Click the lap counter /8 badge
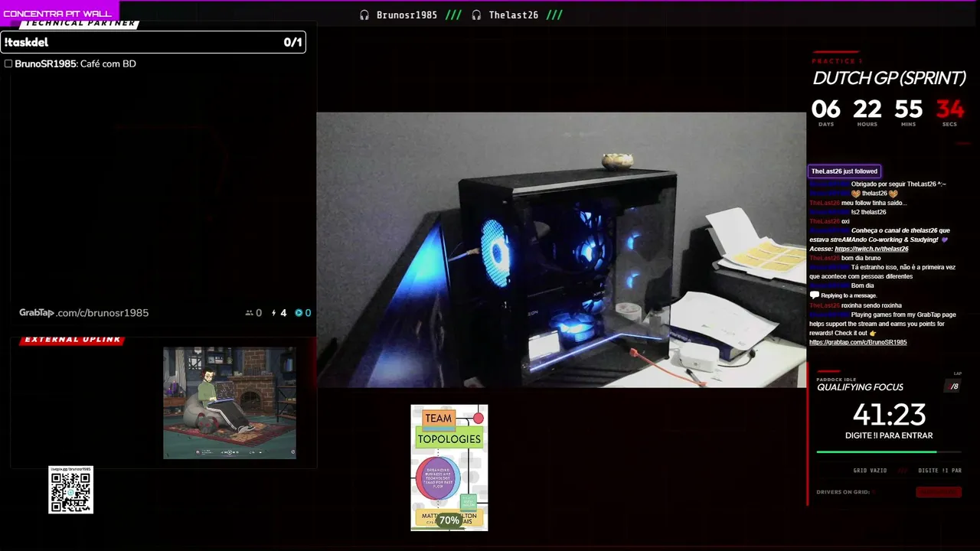The width and height of the screenshot is (980, 551). [x=954, y=386]
